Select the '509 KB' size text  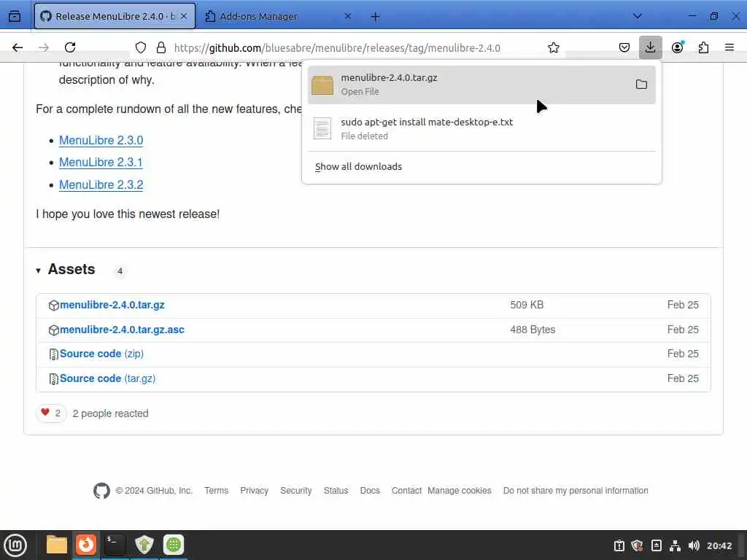point(527,305)
